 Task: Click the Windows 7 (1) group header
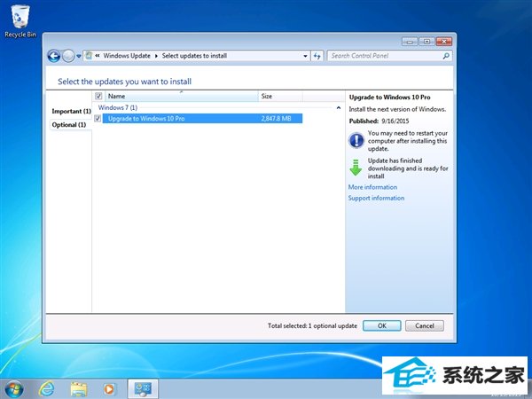(x=118, y=107)
